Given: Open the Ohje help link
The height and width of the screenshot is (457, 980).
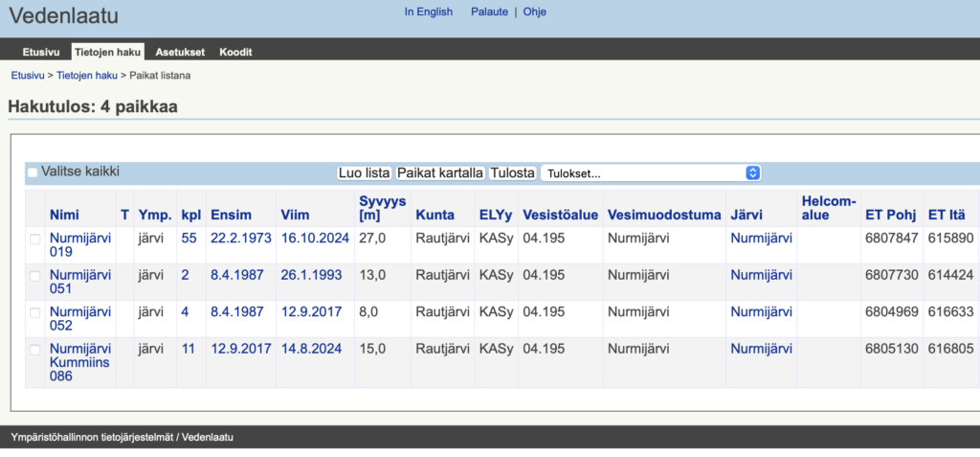Looking at the screenshot, I should pyautogui.click(x=534, y=12).
